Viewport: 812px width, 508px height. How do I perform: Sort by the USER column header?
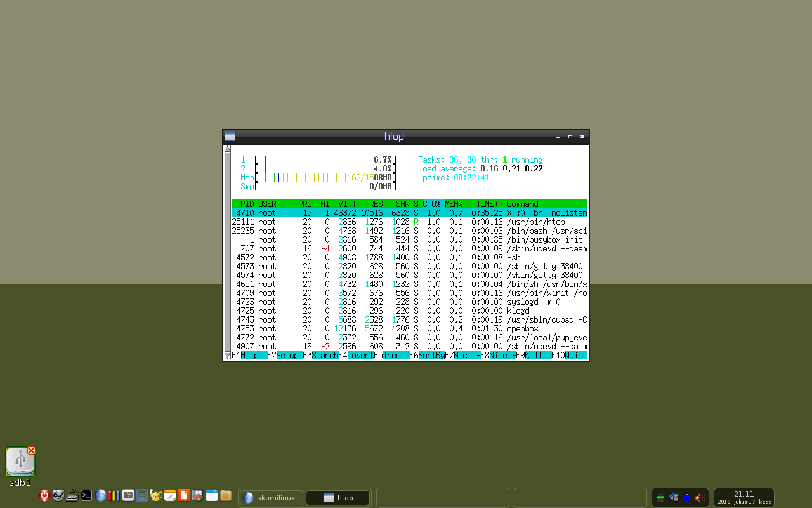pyautogui.click(x=267, y=204)
